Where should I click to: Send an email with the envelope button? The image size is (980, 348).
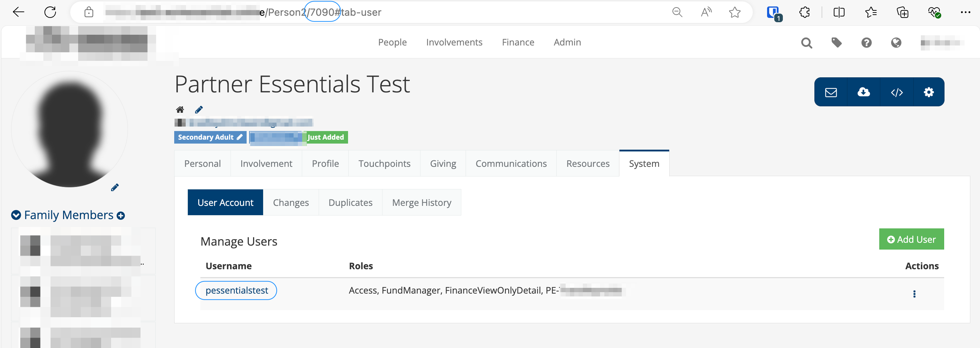pyautogui.click(x=831, y=92)
